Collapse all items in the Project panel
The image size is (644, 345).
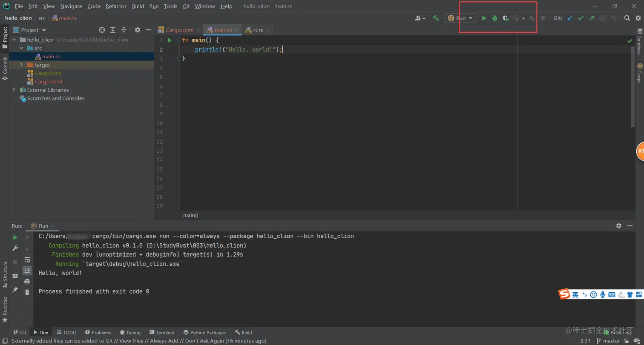coord(124,30)
